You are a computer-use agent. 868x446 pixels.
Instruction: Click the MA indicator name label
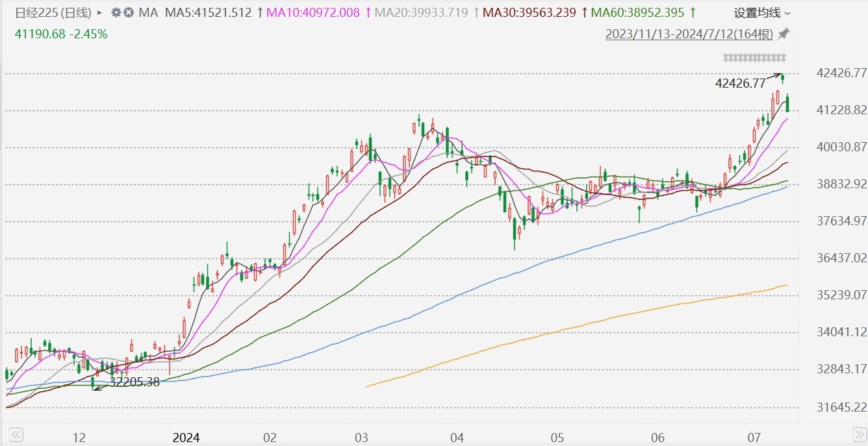click(x=149, y=13)
